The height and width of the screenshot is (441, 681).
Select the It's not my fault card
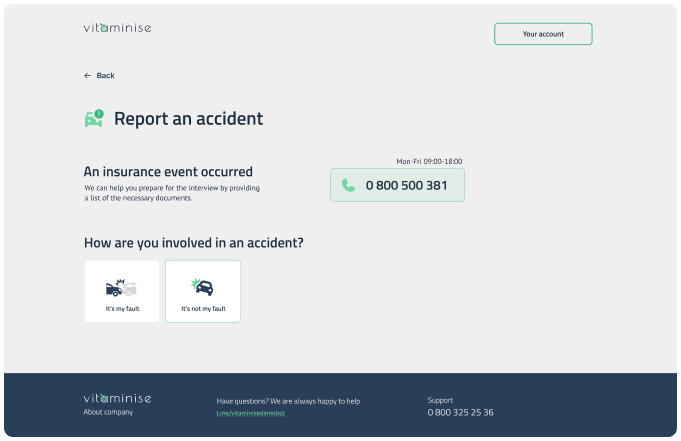[x=203, y=291]
